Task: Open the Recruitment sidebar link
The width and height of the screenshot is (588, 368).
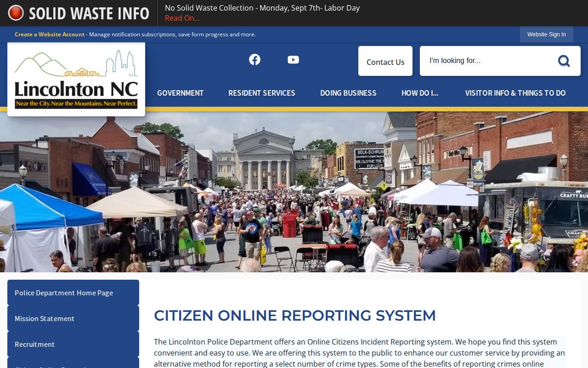Action: pyautogui.click(x=73, y=344)
